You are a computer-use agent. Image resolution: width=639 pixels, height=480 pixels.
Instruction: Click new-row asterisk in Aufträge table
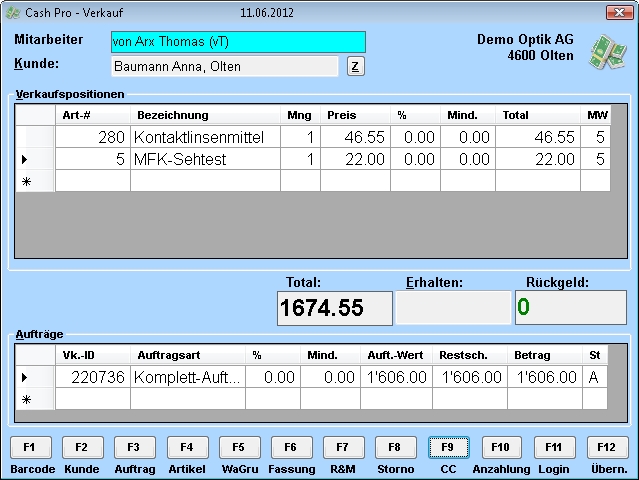(35, 399)
